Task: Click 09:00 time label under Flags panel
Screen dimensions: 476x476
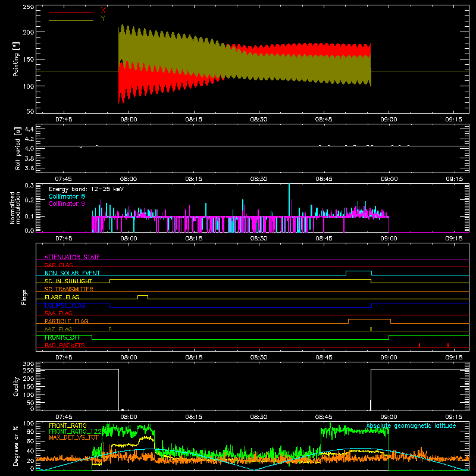Action: point(389,358)
